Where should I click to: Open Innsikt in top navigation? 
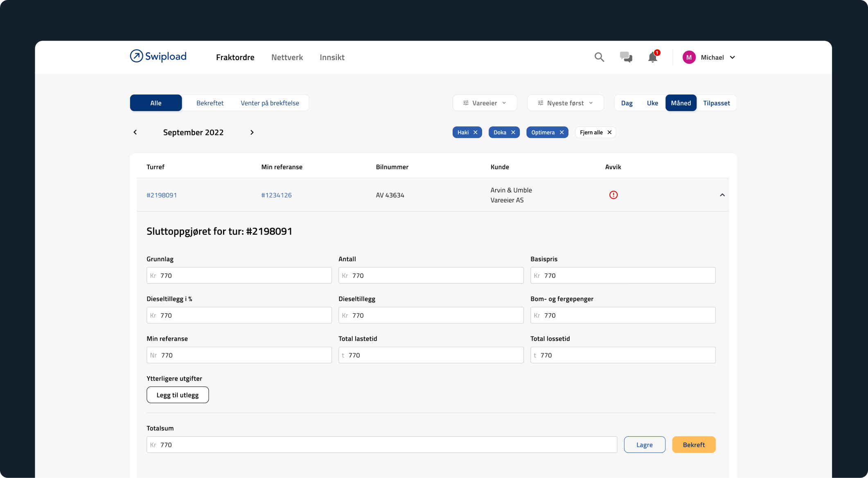click(x=332, y=57)
